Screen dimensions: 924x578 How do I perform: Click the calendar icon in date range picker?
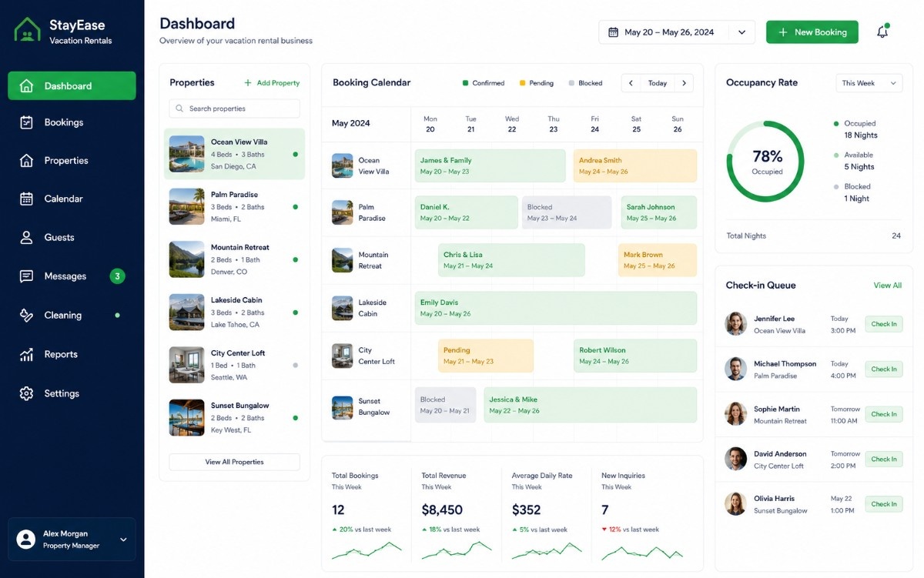coord(614,32)
